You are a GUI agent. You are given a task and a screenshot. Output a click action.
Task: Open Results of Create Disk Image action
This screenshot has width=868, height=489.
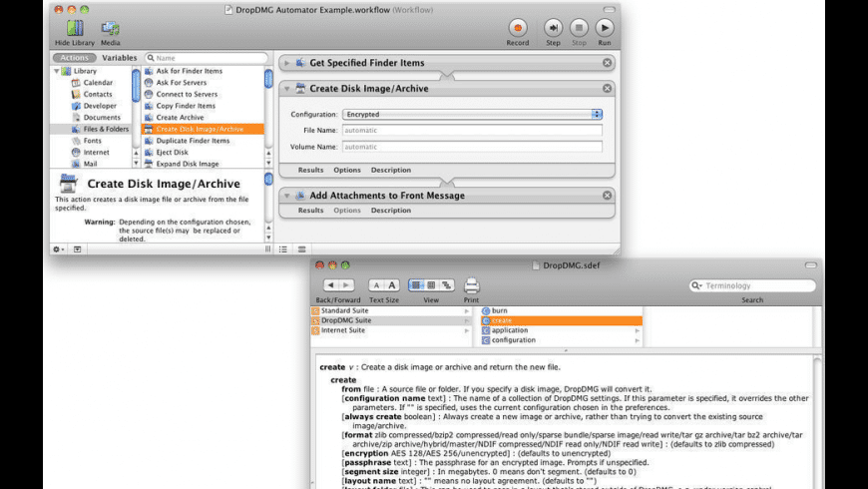point(310,170)
